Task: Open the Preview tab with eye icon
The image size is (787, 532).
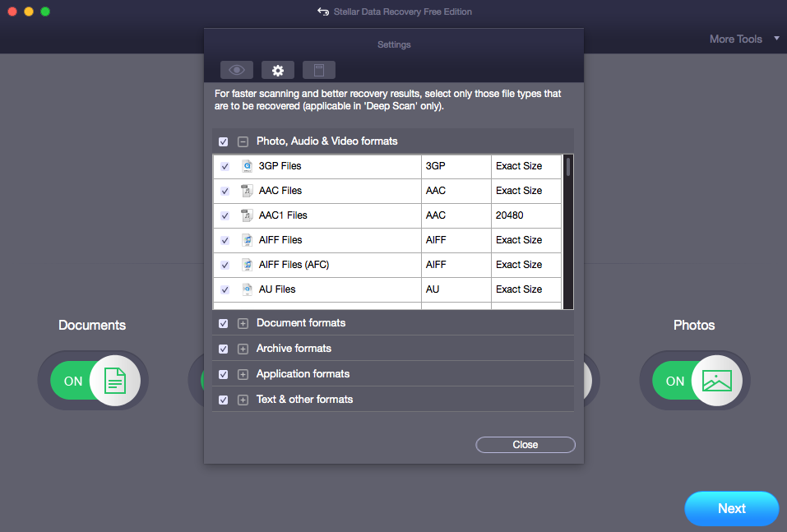Action: (x=236, y=70)
